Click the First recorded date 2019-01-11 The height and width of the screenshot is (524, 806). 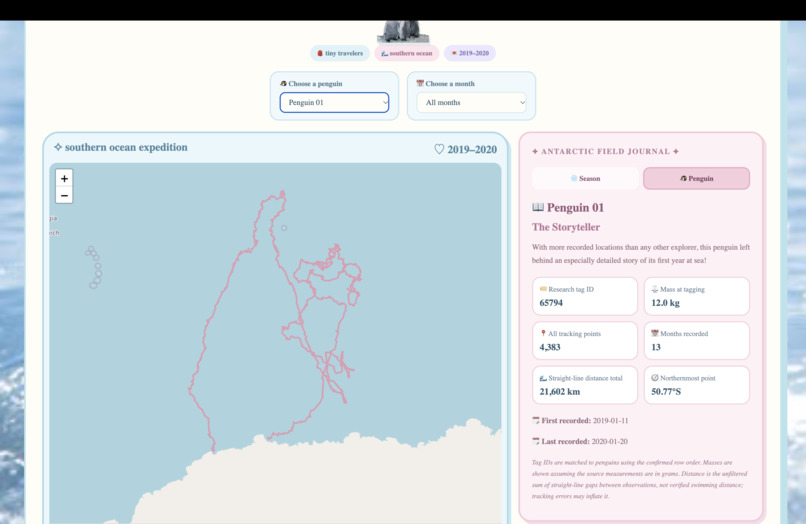[610, 420]
